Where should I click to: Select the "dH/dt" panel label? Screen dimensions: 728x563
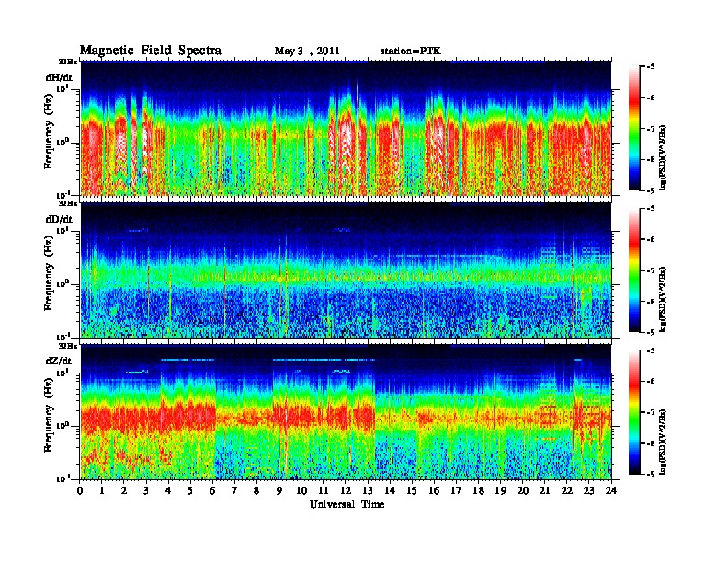coord(59,77)
